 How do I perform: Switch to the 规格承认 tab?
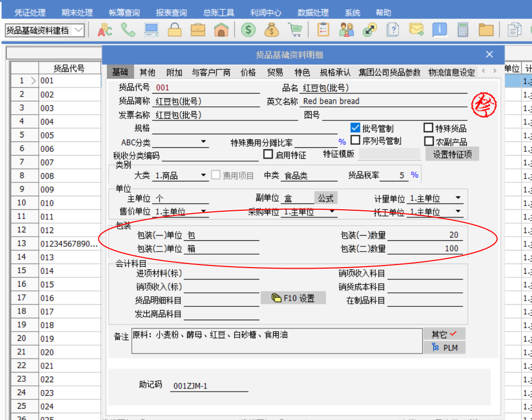[x=335, y=72]
